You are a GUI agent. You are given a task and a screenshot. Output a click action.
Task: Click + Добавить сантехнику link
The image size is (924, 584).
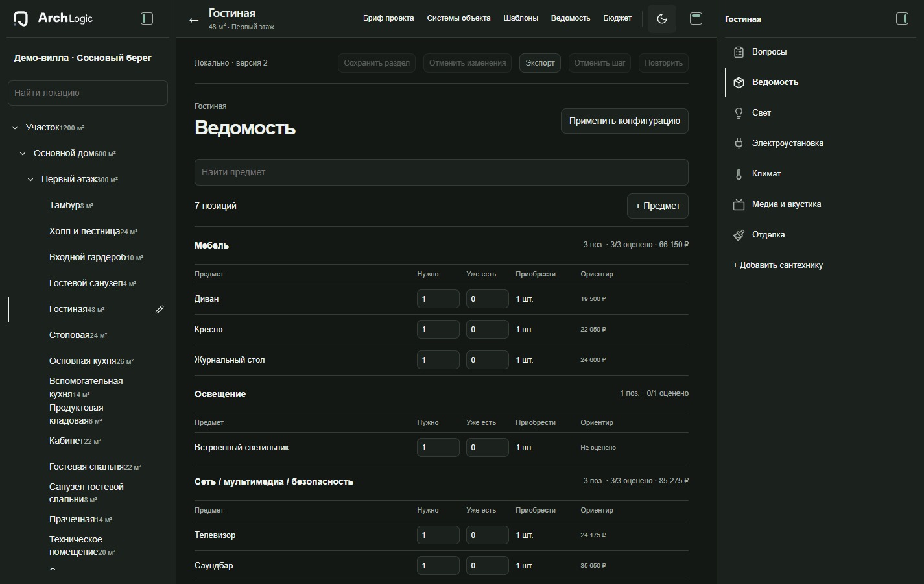click(777, 265)
